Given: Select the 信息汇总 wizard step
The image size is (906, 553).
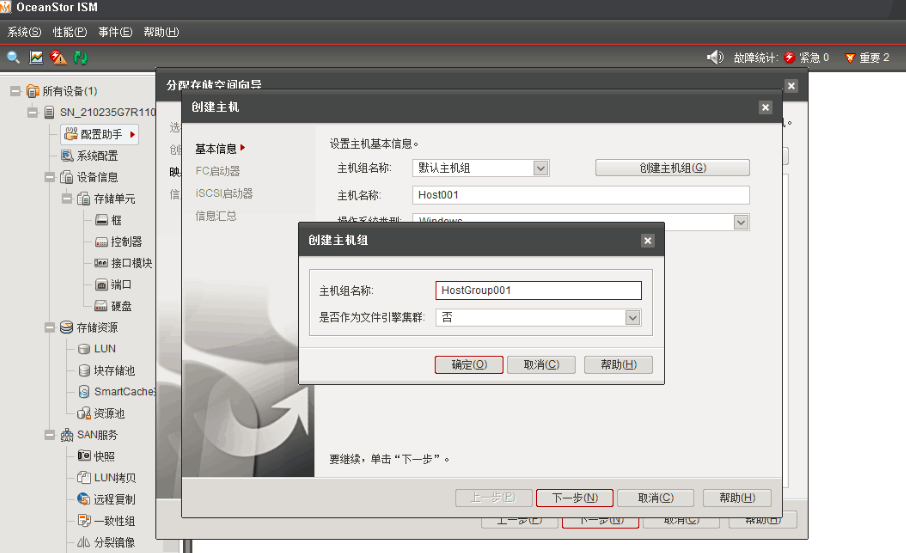Looking at the screenshot, I should click(216, 216).
